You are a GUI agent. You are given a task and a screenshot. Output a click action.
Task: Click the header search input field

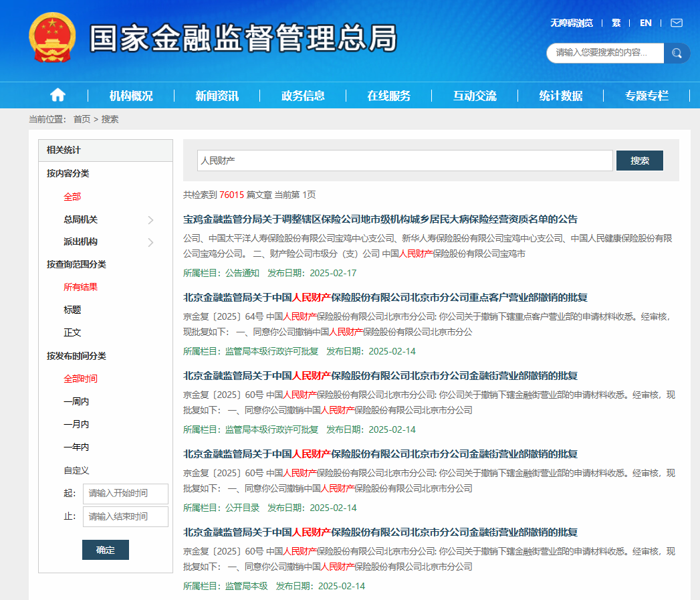605,53
